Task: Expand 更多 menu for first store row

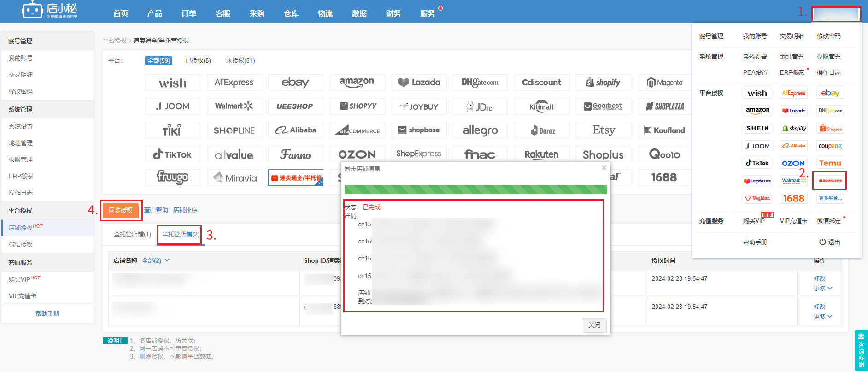Action: (823, 289)
